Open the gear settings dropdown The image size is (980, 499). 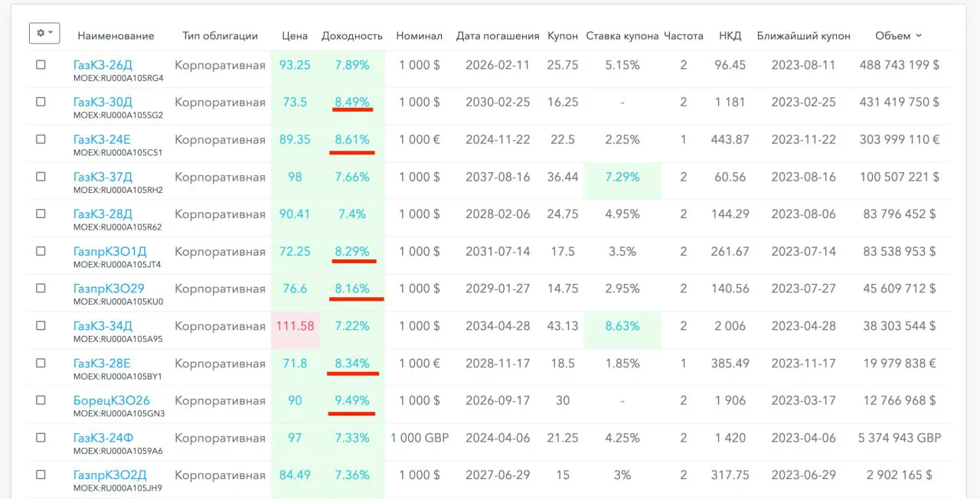(44, 33)
